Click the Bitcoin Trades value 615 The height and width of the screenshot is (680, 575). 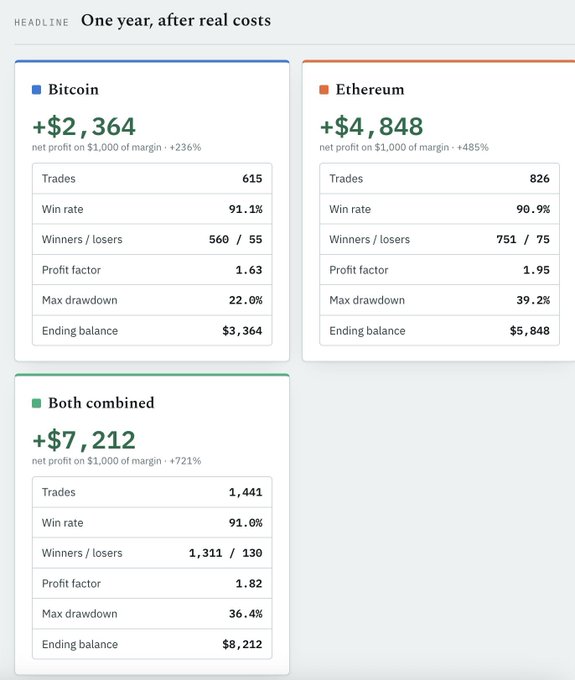(252, 179)
